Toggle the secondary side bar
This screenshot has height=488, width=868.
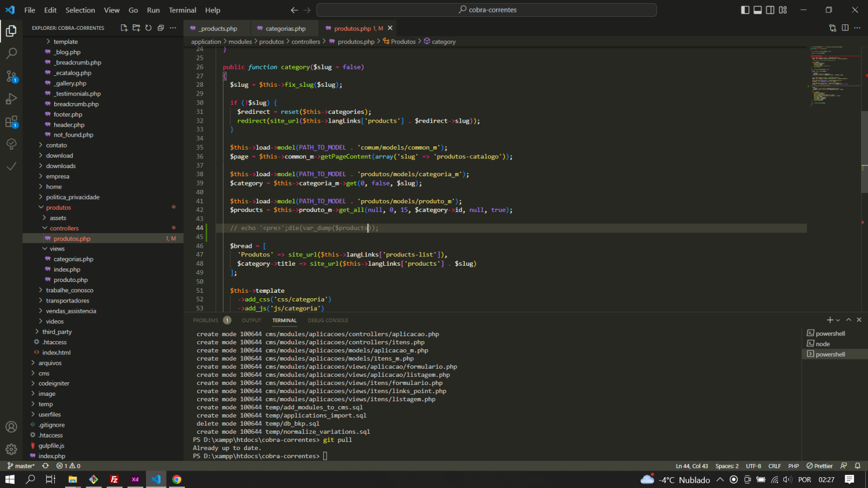point(770,10)
